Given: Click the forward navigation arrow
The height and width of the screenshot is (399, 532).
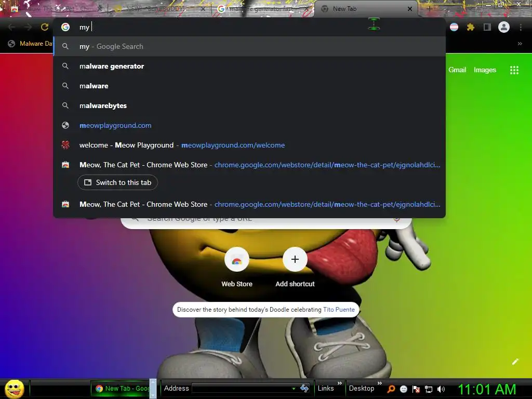Looking at the screenshot, I should point(28,27).
